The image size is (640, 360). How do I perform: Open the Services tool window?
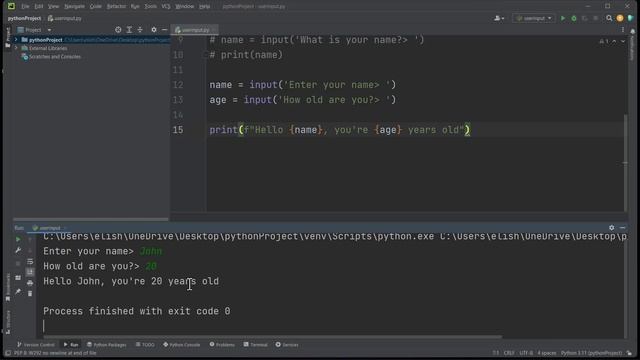(287, 345)
